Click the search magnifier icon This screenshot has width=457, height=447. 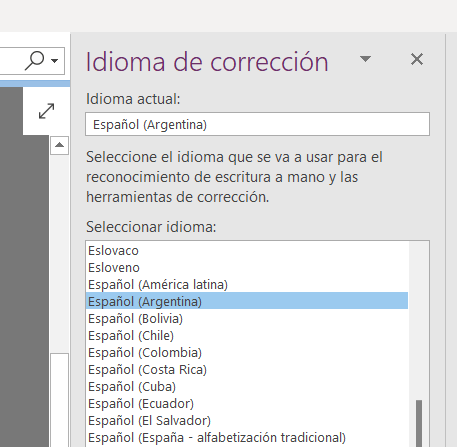(x=34, y=61)
